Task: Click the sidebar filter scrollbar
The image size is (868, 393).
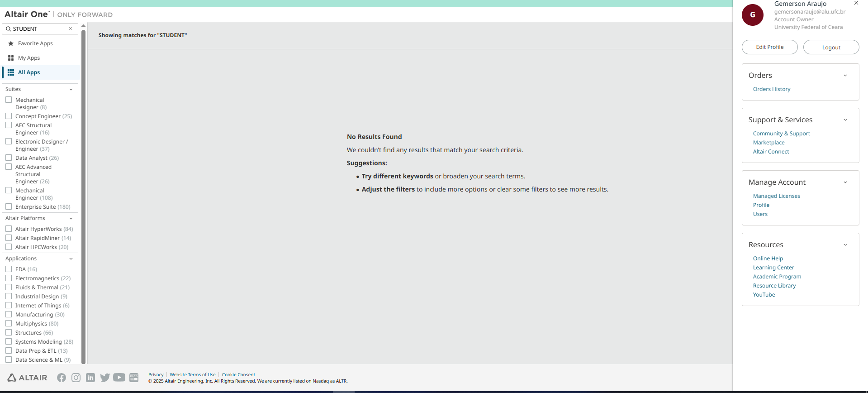Action: click(83, 196)
